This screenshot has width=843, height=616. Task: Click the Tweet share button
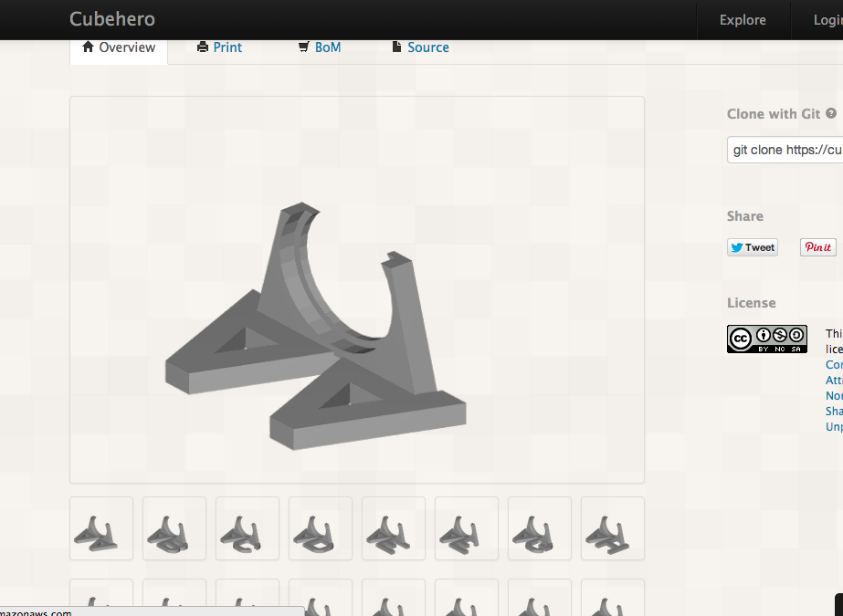pos(752,247)
